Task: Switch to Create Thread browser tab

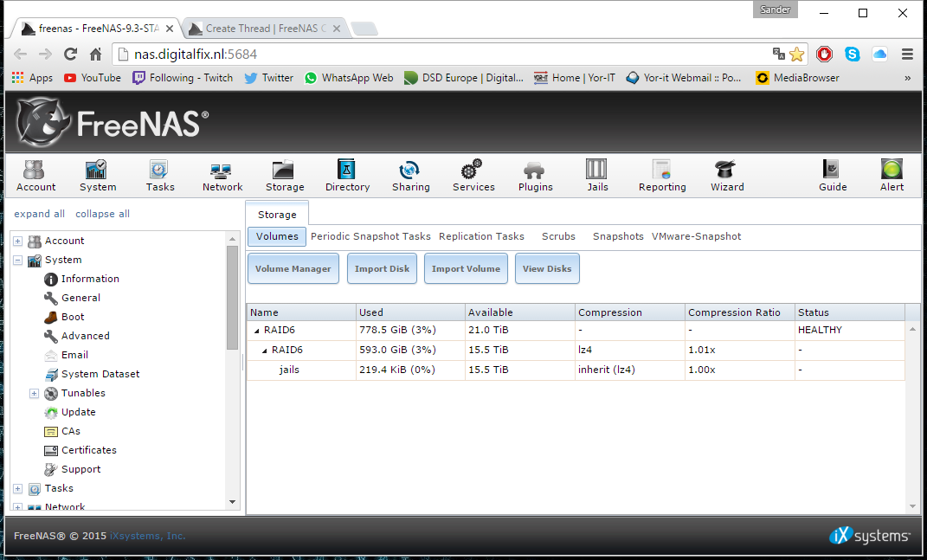Action: 266,29
